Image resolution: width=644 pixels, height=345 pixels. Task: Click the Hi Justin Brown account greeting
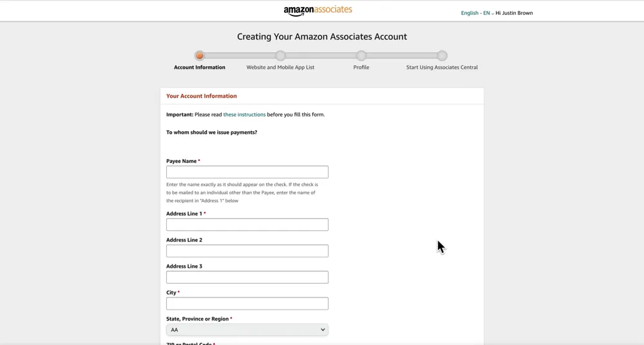(514, 13)
